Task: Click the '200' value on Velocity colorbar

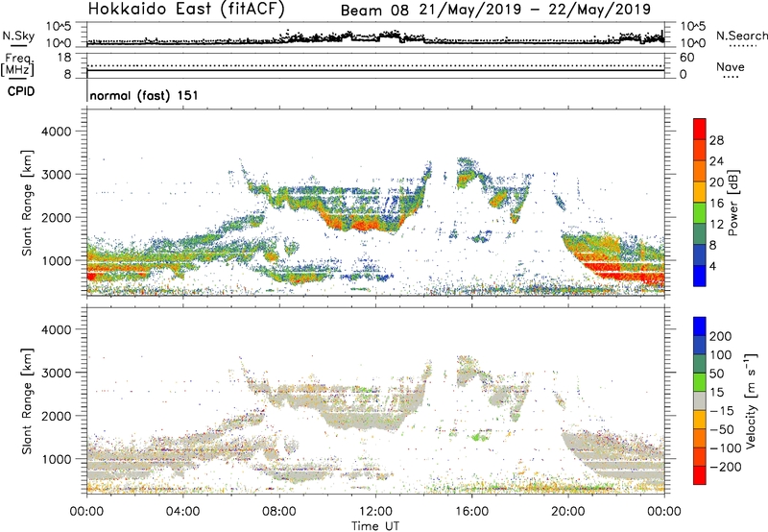Action: (720, 336)
